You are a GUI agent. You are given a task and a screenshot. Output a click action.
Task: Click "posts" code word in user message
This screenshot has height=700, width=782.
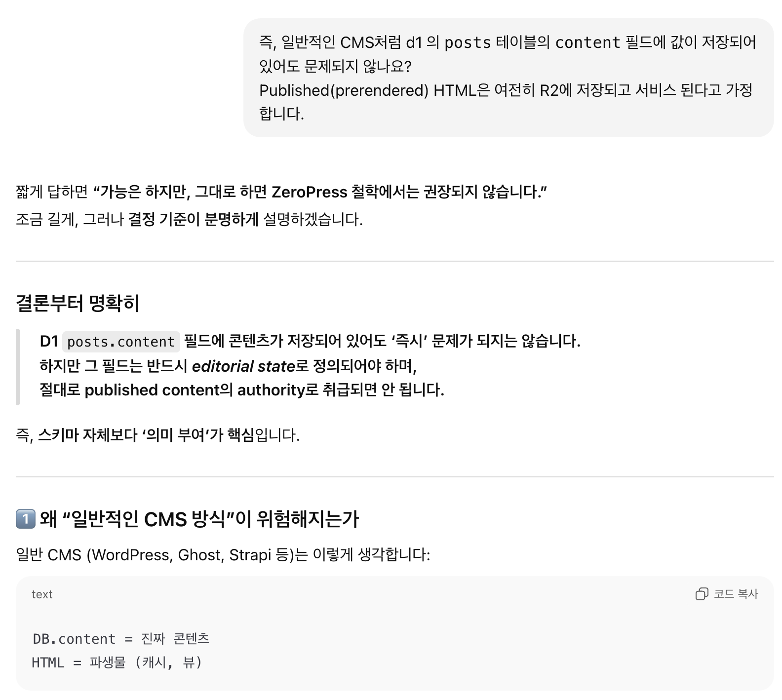point(468,43)
